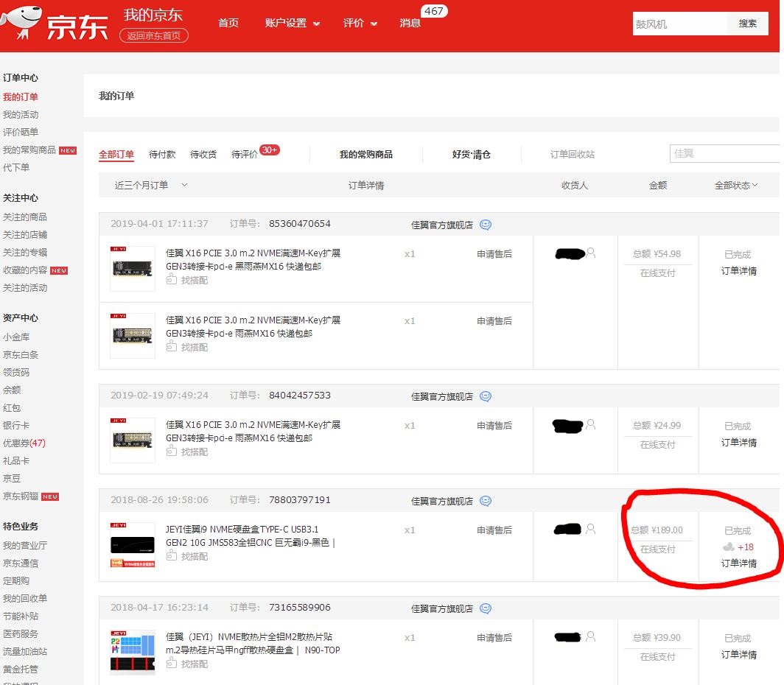Viewport: 784px width, 685px height.
Task: Click the 搜索 button
Action: 747,24
